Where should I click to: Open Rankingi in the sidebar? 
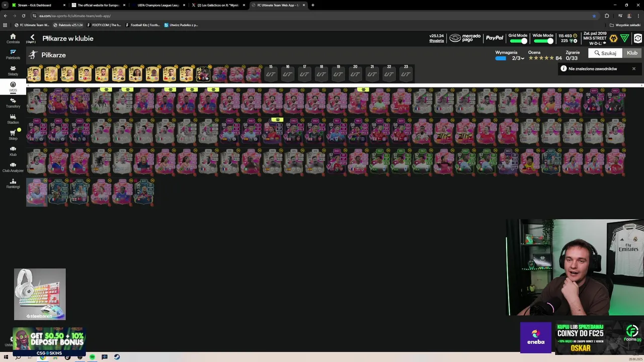point(13,183)
